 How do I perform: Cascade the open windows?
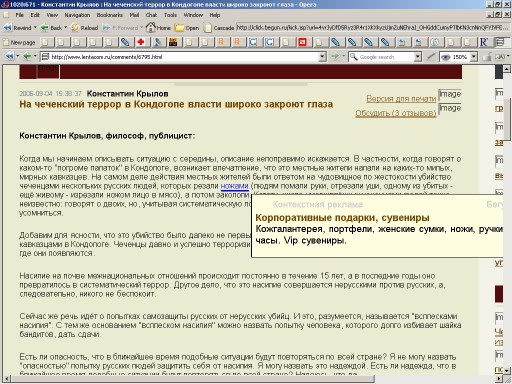219,28
